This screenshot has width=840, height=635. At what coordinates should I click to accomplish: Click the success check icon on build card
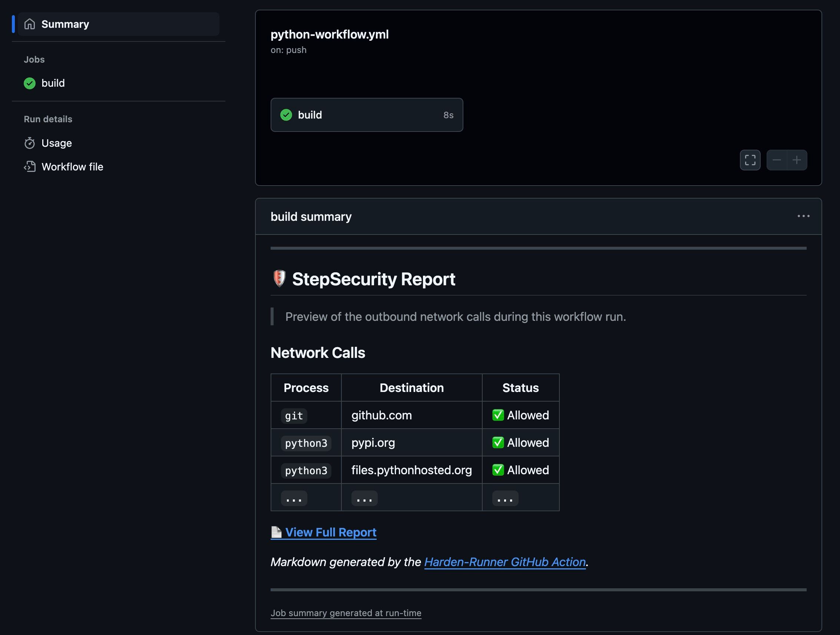tap(286, 114)
